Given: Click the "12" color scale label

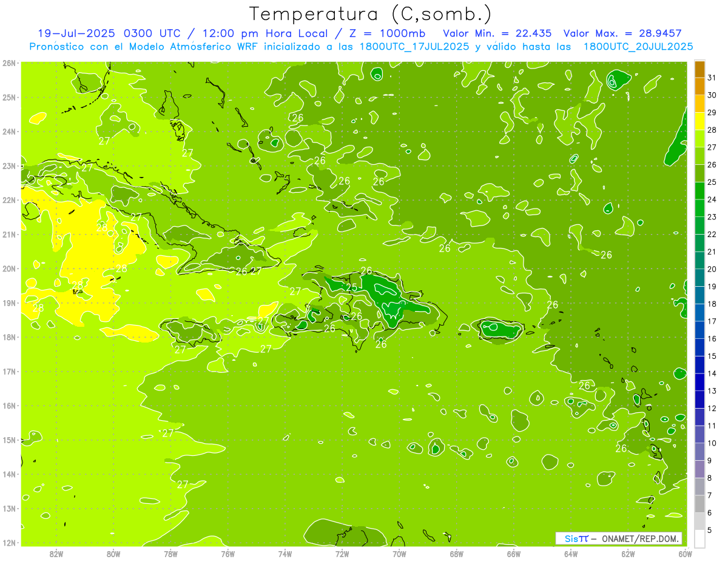Looking at the screenshot, I should [712, 409].
